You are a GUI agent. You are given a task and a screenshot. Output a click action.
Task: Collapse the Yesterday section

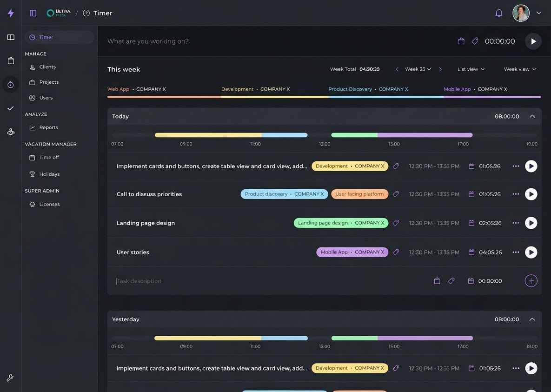(532, 319)
